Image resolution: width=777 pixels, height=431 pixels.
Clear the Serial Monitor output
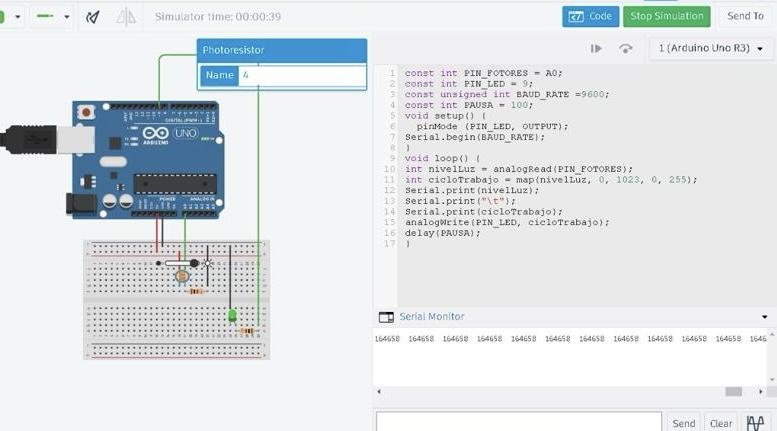click(x=720, y=422)
